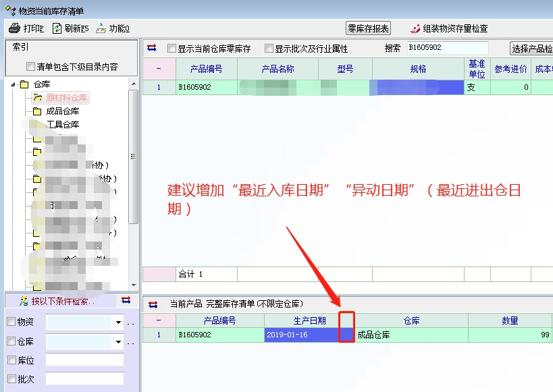Click the 打印 printer icon
The height and width of the screenshot is (392, 553).
coord(14,28)
